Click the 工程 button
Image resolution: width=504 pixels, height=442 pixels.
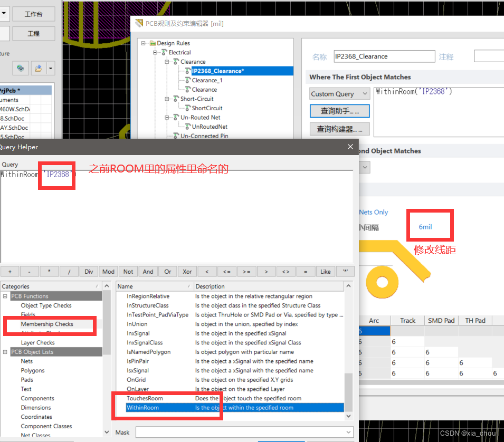coord(34,33)
